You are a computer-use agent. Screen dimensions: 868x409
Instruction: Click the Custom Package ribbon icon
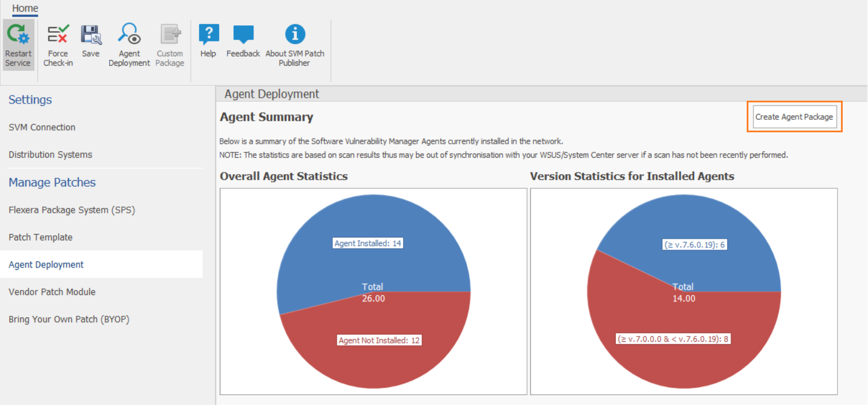click(170, 36)
